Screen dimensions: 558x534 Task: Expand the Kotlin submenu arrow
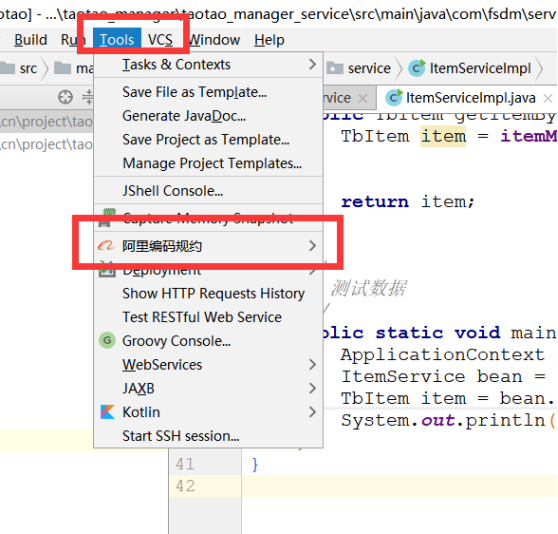coord(312,412)
